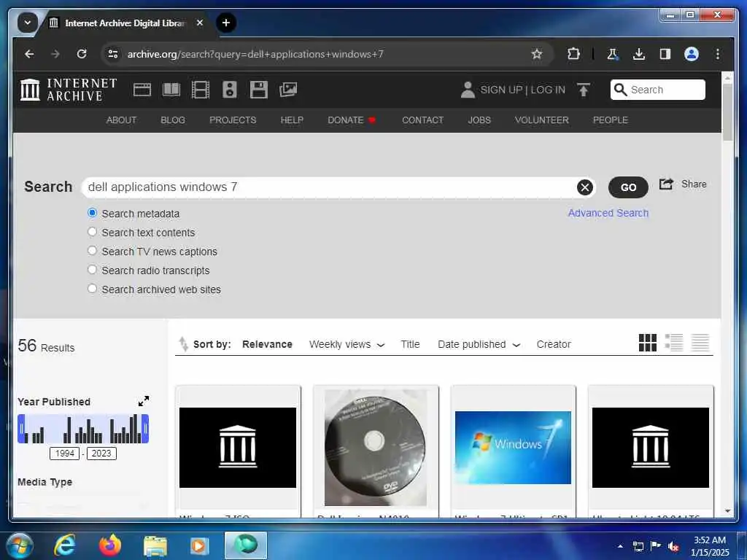Viewport: 747px width, 560px height.
Task: Select Search radio transcripts option
Action: [93, 270]
